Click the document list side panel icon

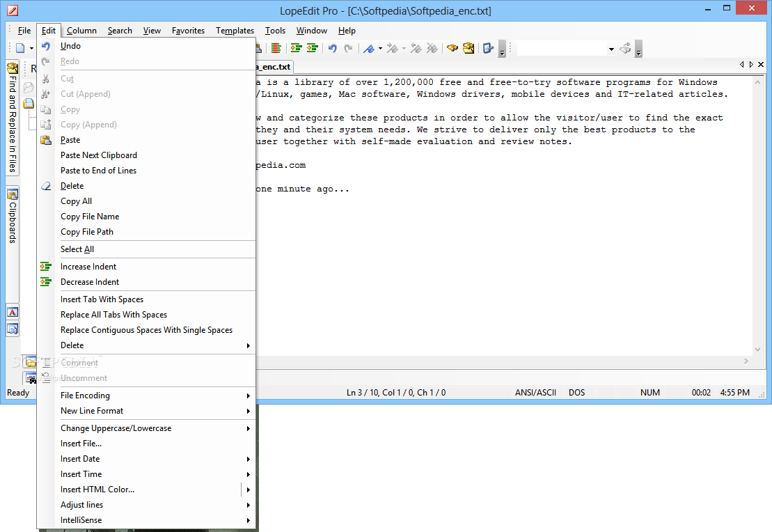click(13, 329)
